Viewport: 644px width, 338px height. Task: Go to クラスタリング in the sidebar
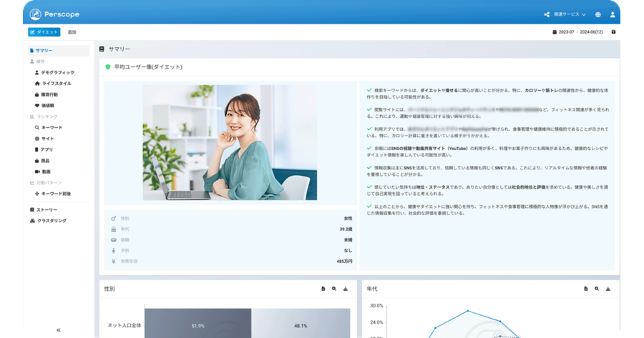coord(48,221)
